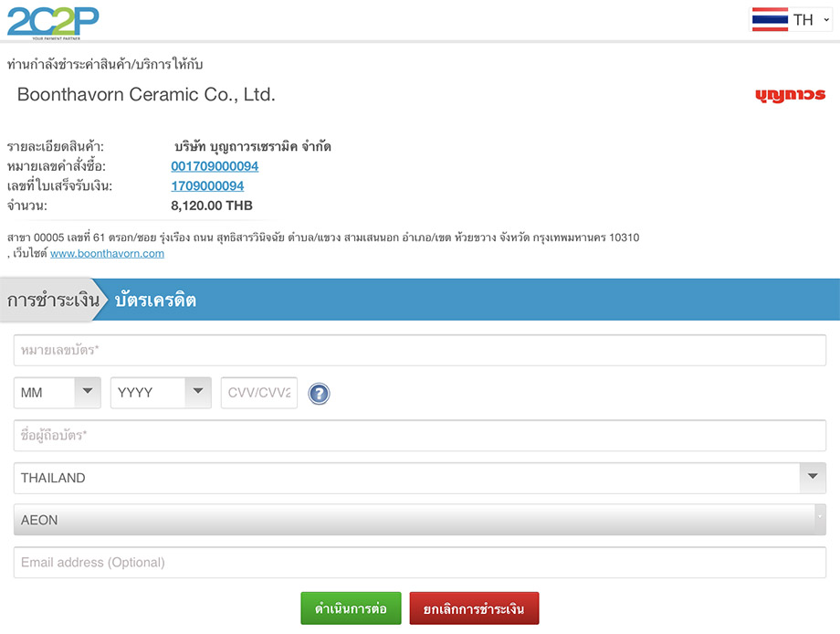Open order number link 001709000094
Image resolution: width=840 pixels, height=634 pixels.
(215, 166)
